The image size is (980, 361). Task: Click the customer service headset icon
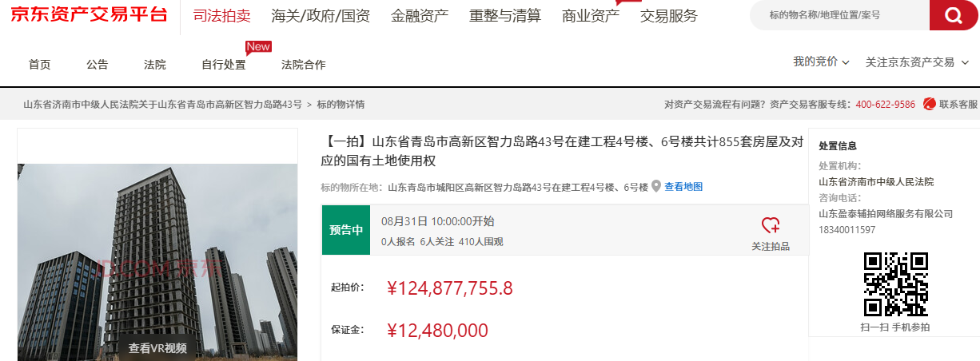(x=929, y=104)
